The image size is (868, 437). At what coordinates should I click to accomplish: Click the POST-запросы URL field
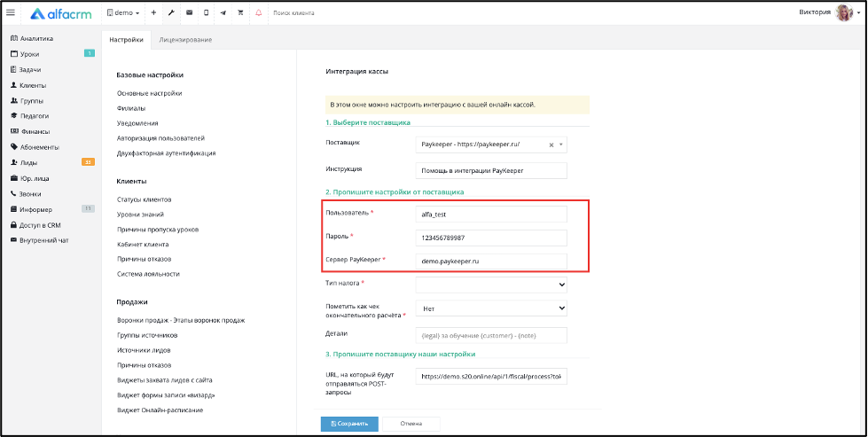(491, 377)
